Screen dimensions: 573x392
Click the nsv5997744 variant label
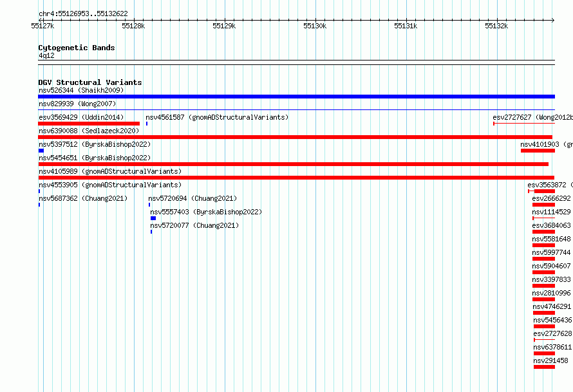click(551, 252)
